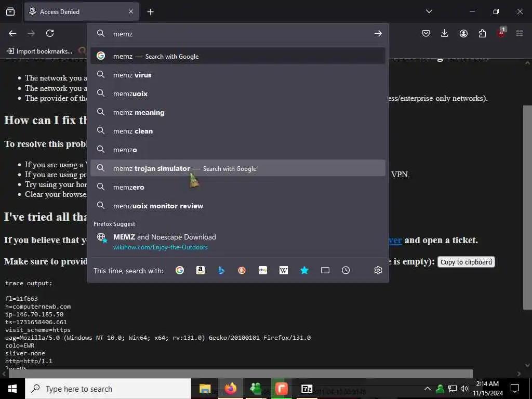
Task: Open the Firefox application menu
Action: [520, 33]
